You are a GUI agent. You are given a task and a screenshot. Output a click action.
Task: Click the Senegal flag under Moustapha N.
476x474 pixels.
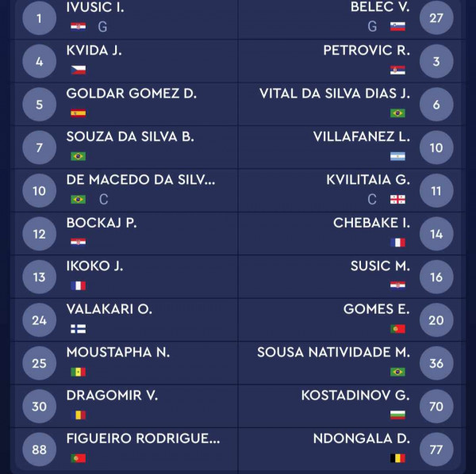[78, 372]
